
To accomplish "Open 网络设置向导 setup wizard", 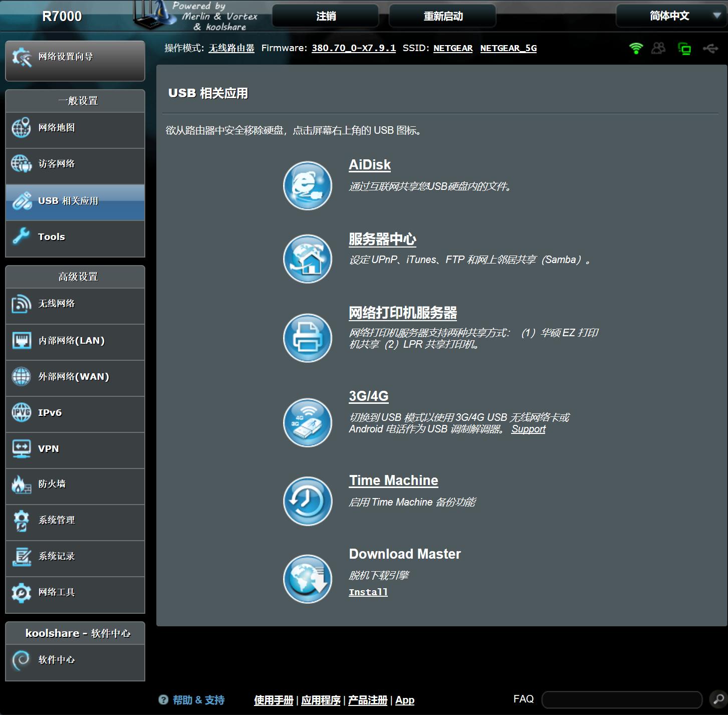I will (x=75, y=61).
